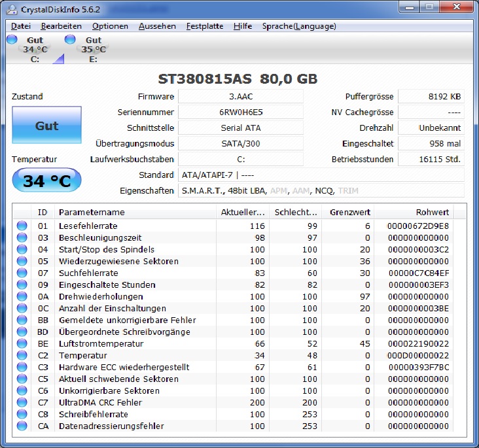Image resolution: width=479 pixels, height=448 pixels.
Task: Click the ID column header
Action: [43, 213]
